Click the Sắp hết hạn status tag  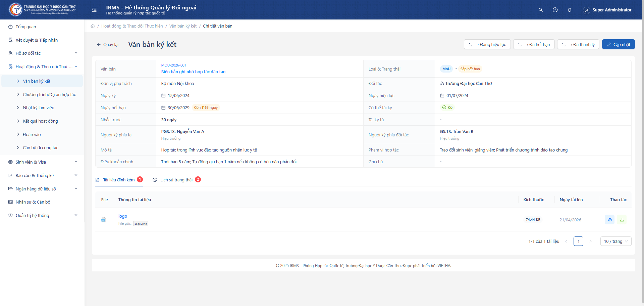pyautogui.click(x=470, y=69)
